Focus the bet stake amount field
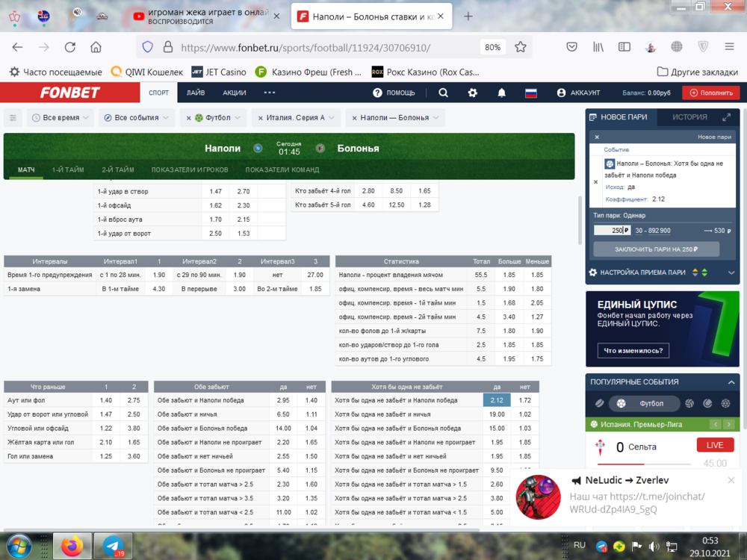The width and height of the screenshot is (747, 560). pyautogui.click(x=613, y=231)
